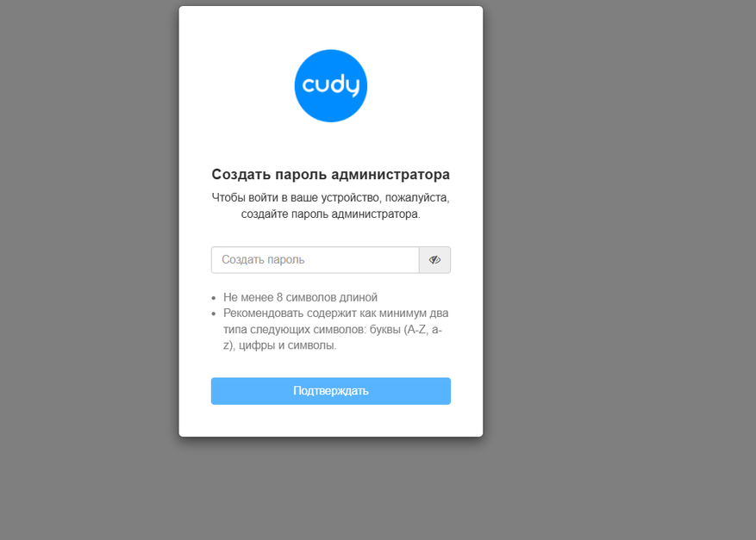Click the bullet before Рекомендовать содержит
Screen dimensions: 756x540
[214, 314]
